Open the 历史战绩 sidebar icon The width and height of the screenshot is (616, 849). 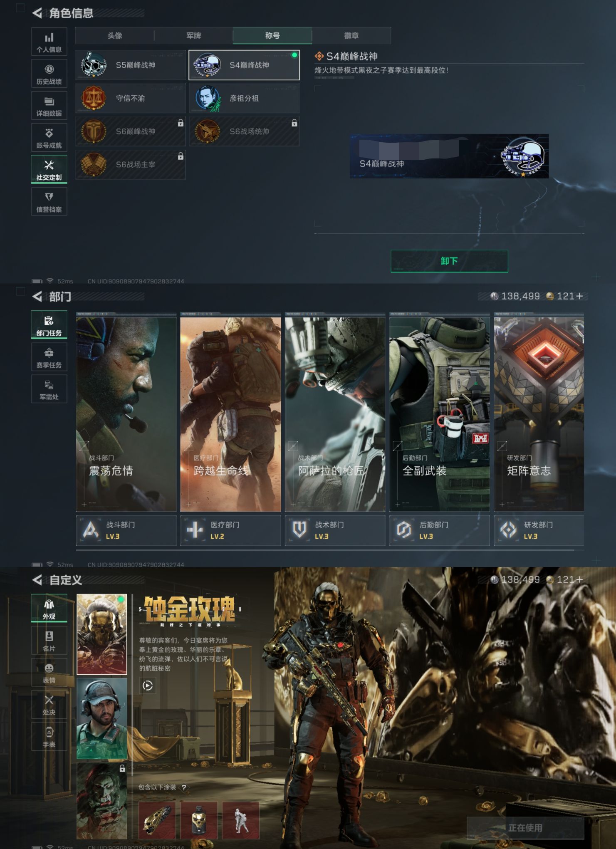click(x=49, y=74)
